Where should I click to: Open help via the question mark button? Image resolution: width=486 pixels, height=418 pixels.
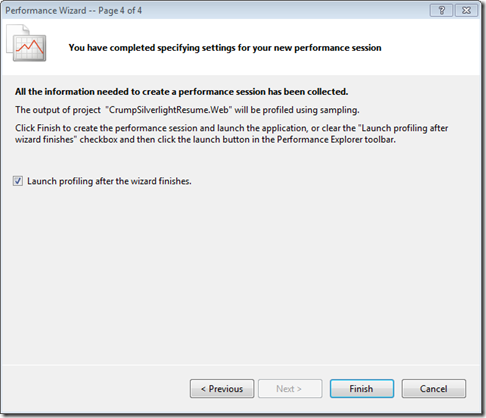441,11
